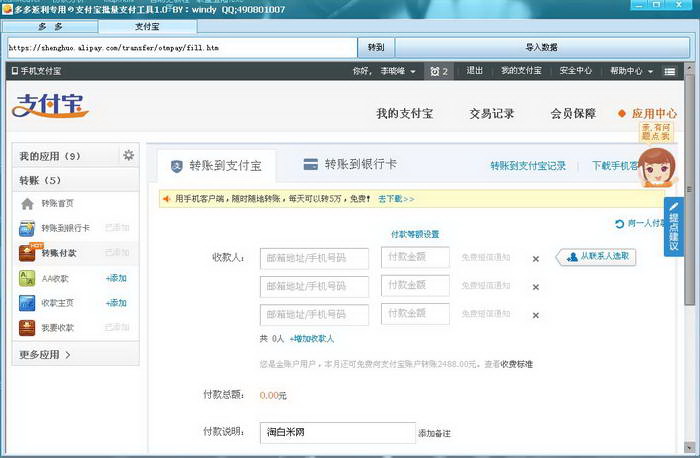This screenshot has height=458, width=700.
Task: Open the list menu icon in top bar
Action: pyautogui.click(x=670, y=71)
